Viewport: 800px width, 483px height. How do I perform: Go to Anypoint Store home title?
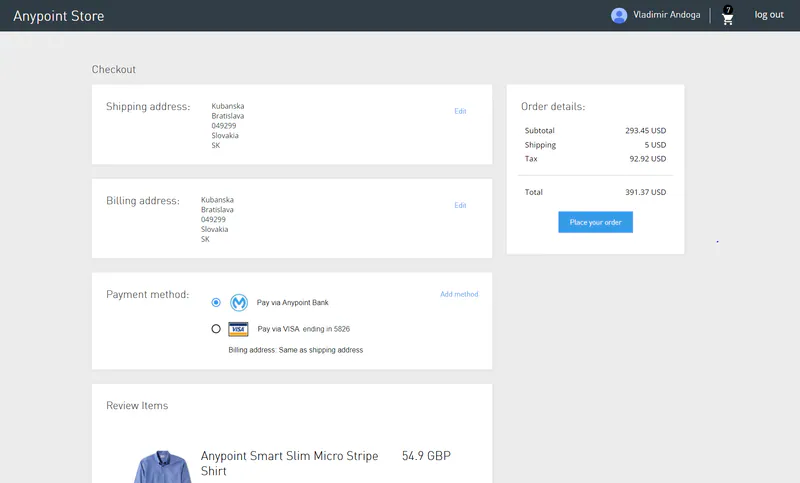[58, 16]
